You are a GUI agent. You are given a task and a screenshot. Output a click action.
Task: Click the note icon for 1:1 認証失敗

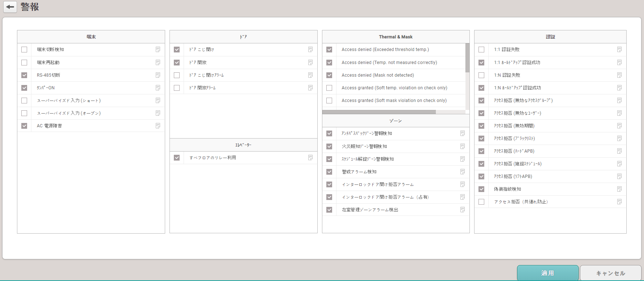click(x=619, y=50)
